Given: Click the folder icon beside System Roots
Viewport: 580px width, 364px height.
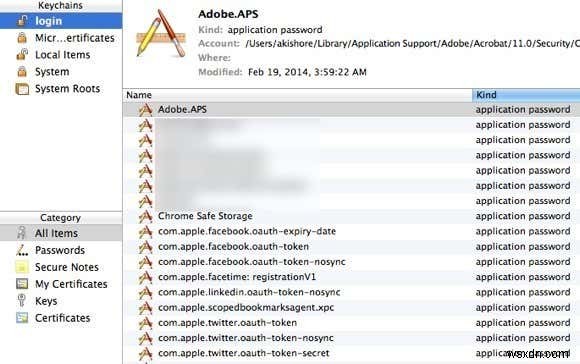Looking at the screenshot, I should pos(22,89).
